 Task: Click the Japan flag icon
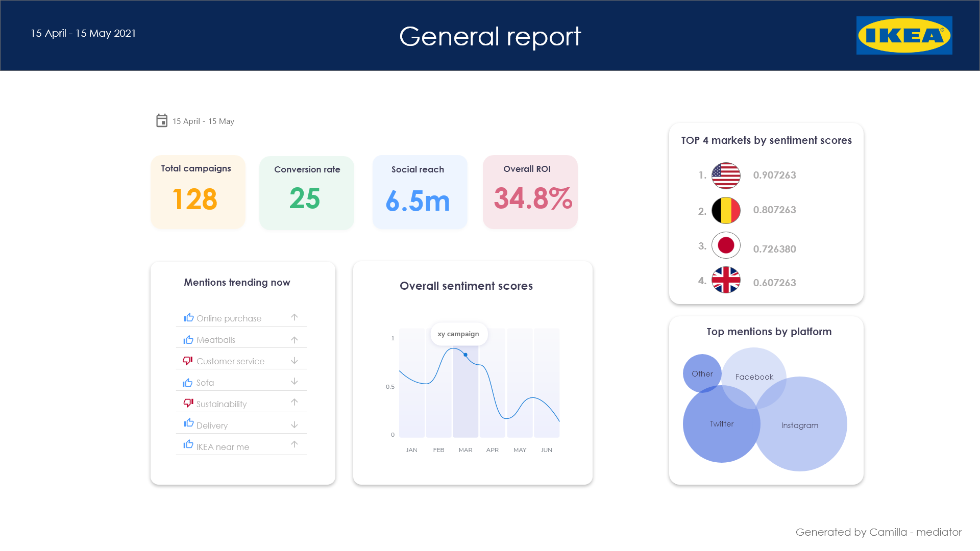(x=725, y=245)
